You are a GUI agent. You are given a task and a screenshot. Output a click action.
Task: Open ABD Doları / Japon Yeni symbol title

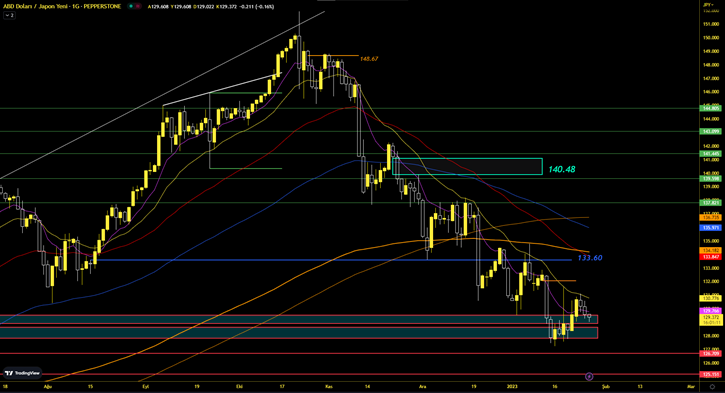[x=62, y=6]
